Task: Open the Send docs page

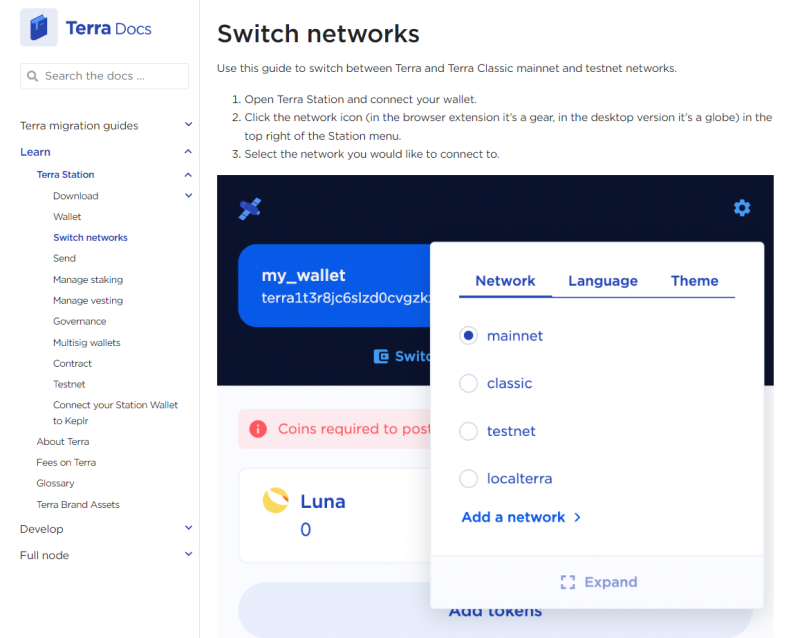Action: [64, 259]
